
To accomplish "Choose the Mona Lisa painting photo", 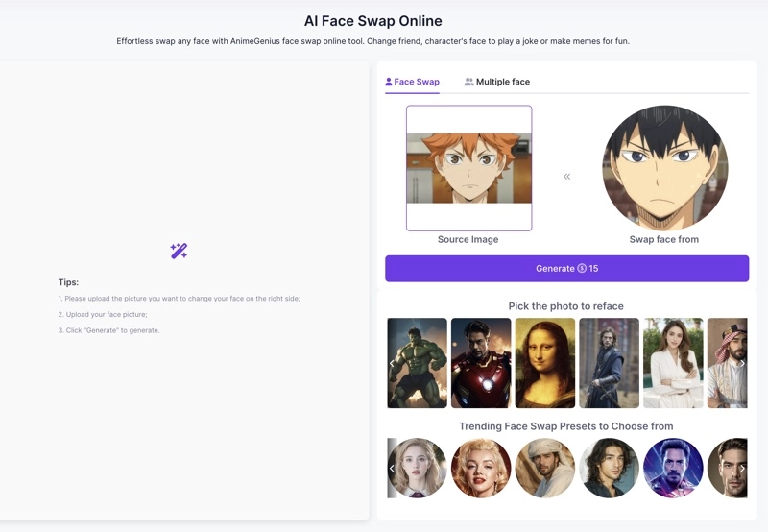I will [x=544, y=363].
